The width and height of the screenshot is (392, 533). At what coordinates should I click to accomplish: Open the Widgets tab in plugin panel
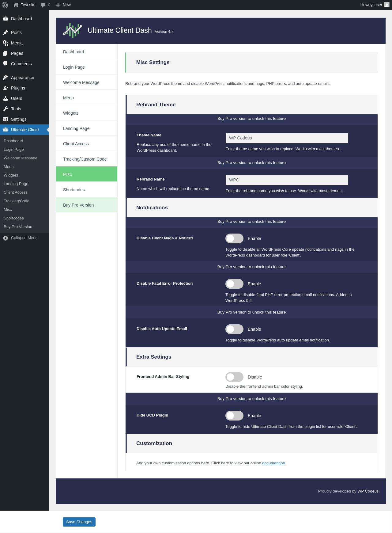(87, 113)
